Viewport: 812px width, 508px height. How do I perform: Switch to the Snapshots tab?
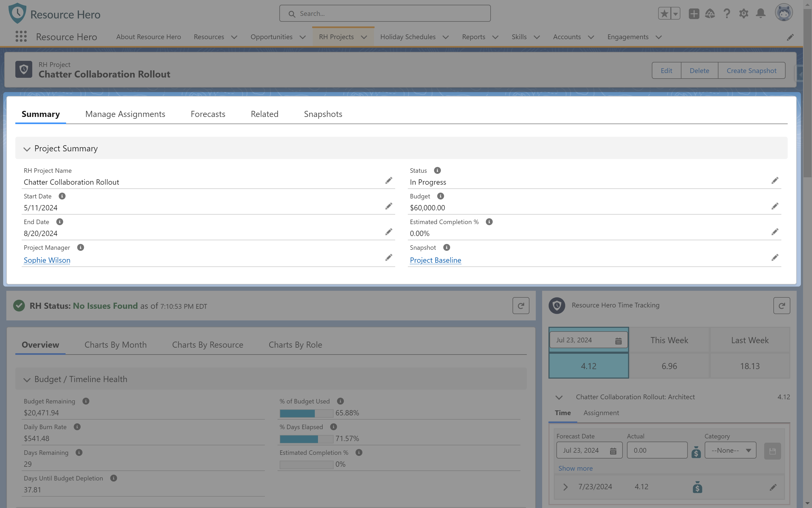click(x=323, y=114)
